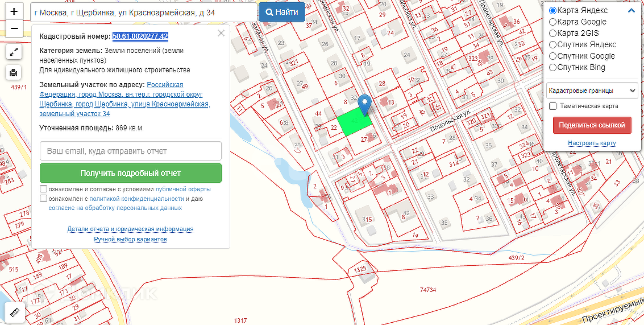Switch to Спутник Яндекс layer

point(552,45)
